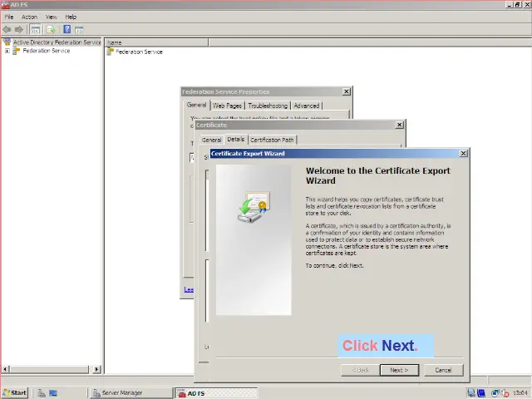Screen dimensions: 532x399
Task: Click the network tray icon
Action: (x=495, y=393)
